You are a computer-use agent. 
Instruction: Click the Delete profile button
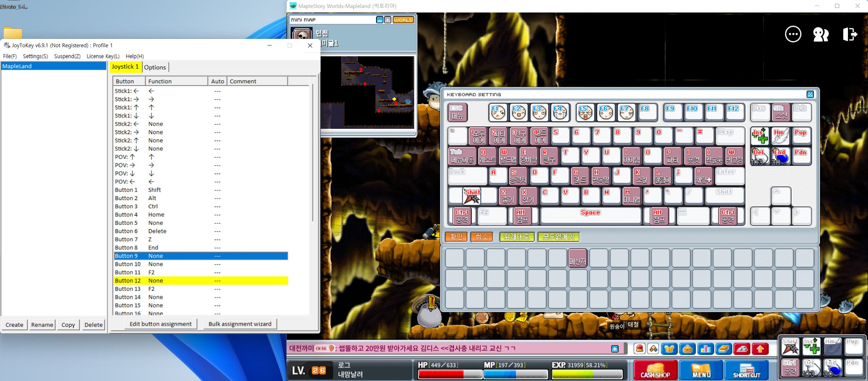(x=94, y=325)
